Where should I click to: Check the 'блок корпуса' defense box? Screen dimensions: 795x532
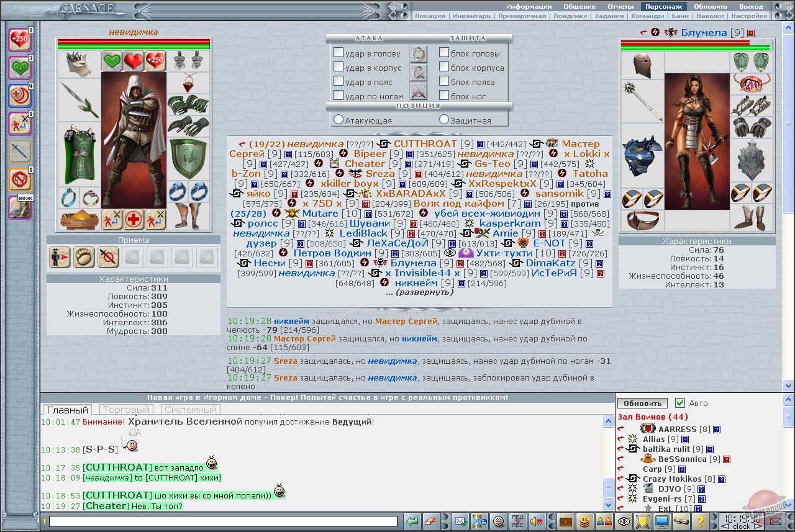click(x=444, y=67)
